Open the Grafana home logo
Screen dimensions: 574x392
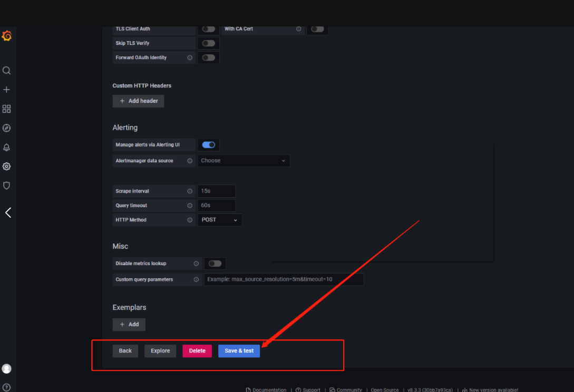pyautogui.click(x=7, y=36)
